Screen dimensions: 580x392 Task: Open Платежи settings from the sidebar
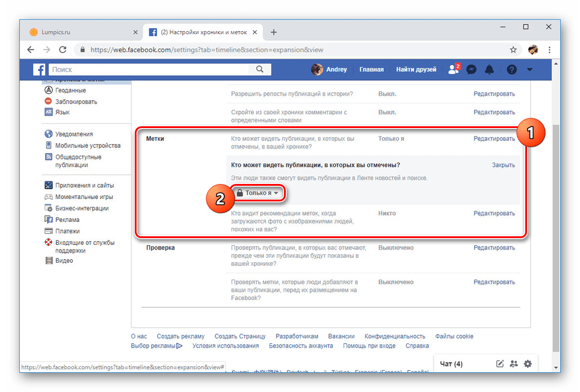coord(63,231)
